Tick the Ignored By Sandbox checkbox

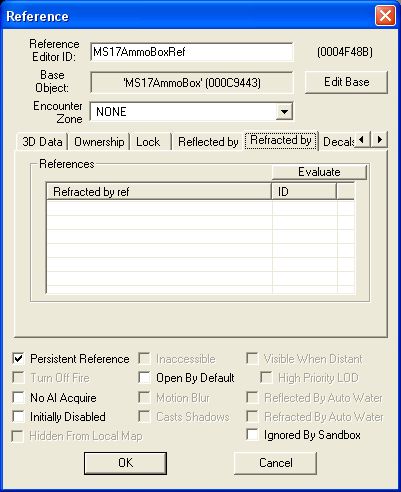pos(252,435)
